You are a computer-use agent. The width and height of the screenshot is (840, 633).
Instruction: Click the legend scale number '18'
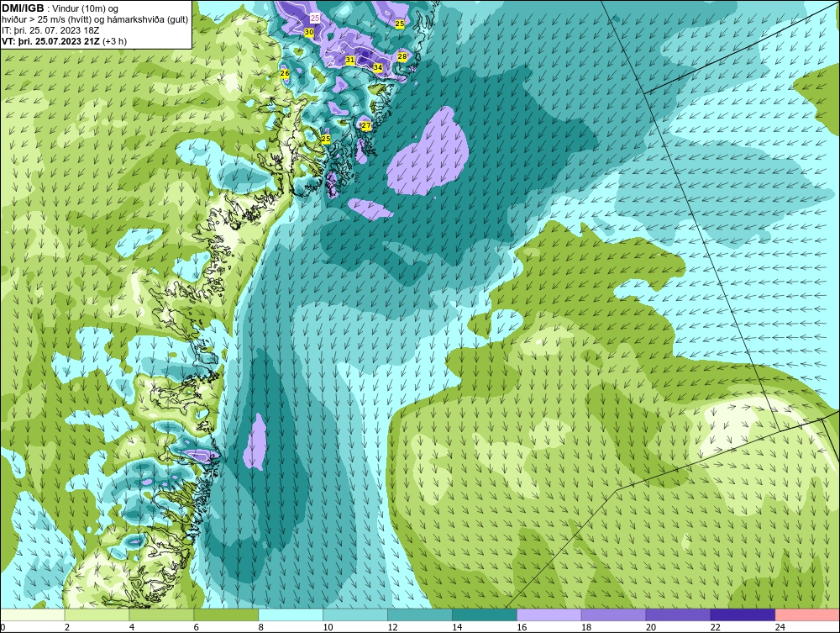coord(586,627)
